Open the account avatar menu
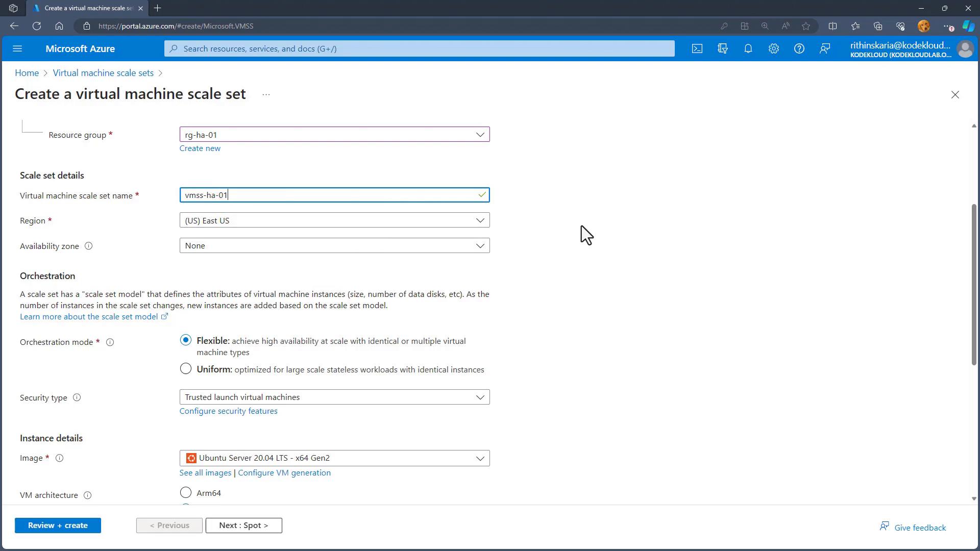Viewport: 980px width, 551px height. tap(965, 49)
